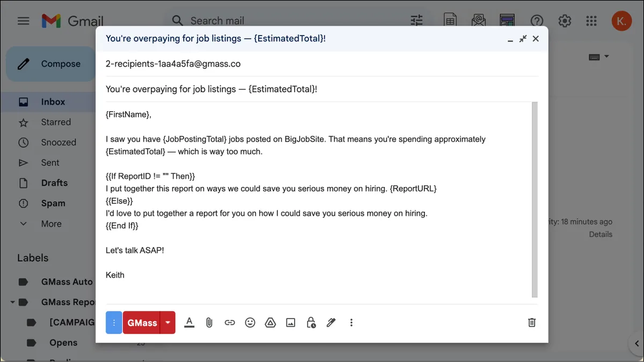The height and width of the screenshot is (362, 644).
Task: Insert files using Google Drive
Action: pos(270,323)
